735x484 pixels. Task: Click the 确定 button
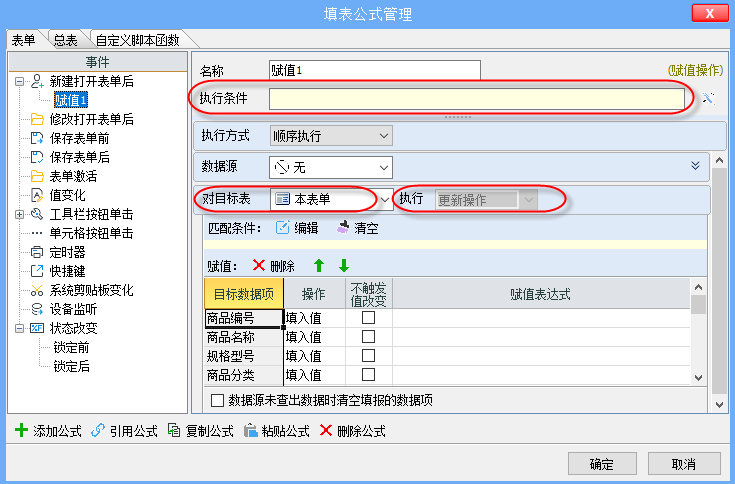(x=602, y=464)
